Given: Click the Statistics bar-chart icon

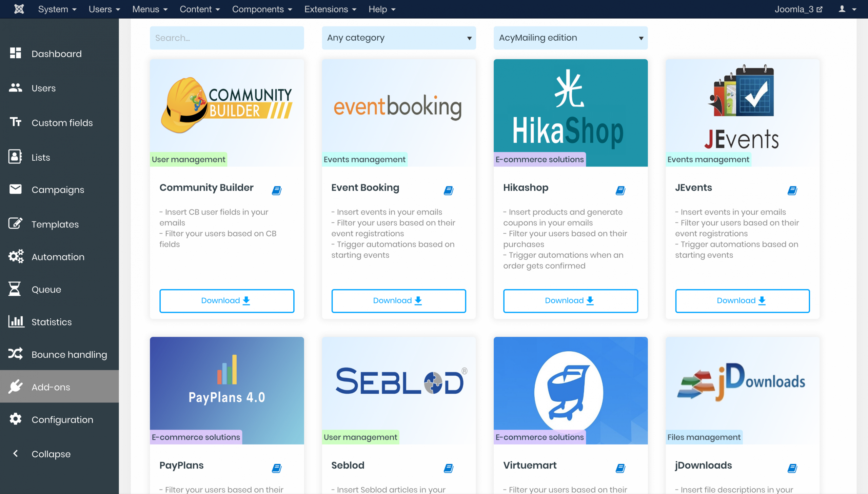Looking at the screenshot, I should tap(16, 321).
